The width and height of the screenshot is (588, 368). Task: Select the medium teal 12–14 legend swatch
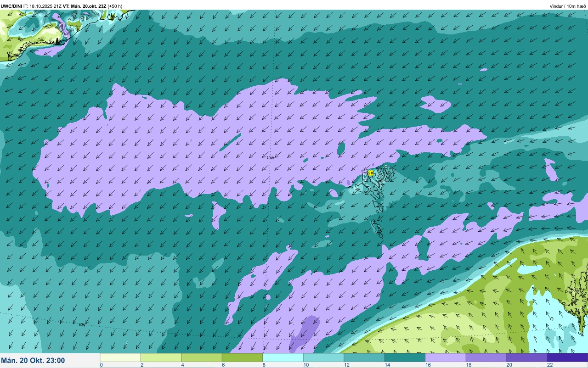[364, 357]
